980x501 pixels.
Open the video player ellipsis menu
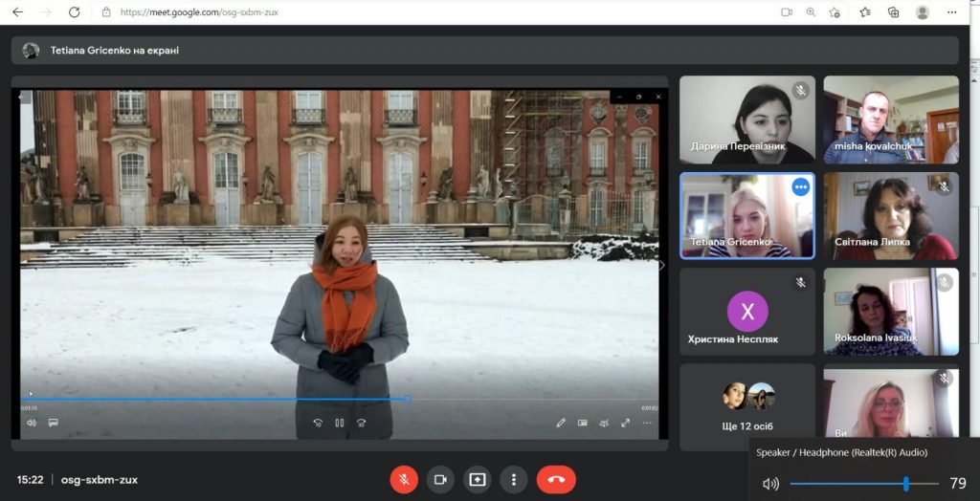pos(647,423)
